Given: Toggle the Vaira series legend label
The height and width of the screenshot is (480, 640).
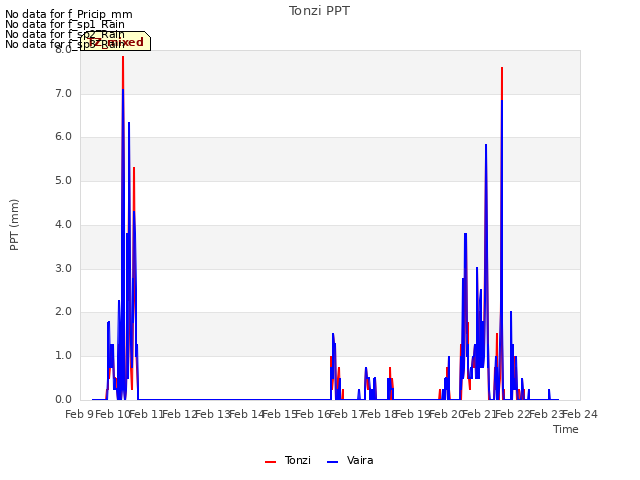Looking at the screenshot, I should click(360, 460).
